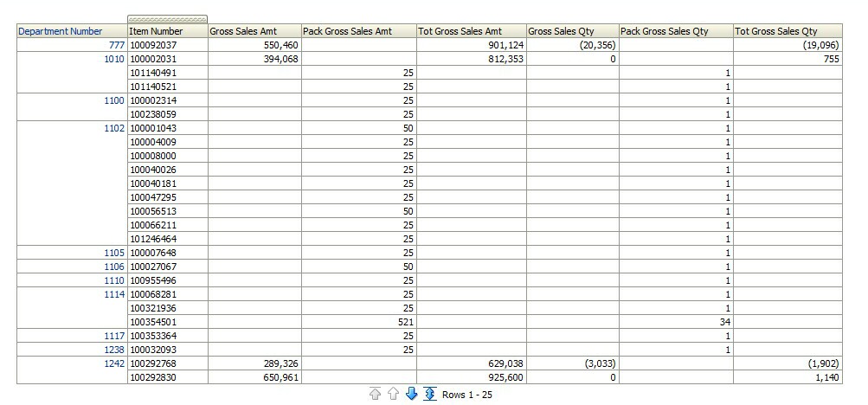Image resolution: width=868 pixels, height=405 pixels.
Task: Click the Tot Gross Sales Amt value 812,353
Action: coord(506,59)
